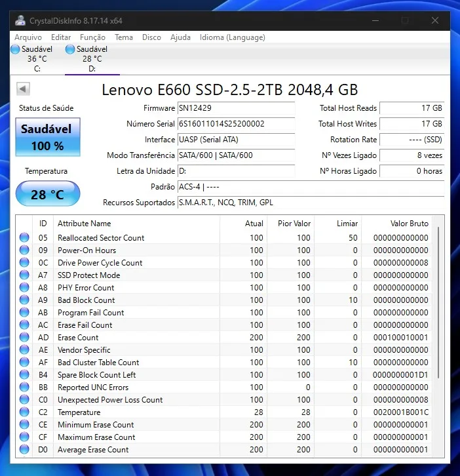Click the Valor Bruto column header
460x476 pixels.
[x=397, y=224]
